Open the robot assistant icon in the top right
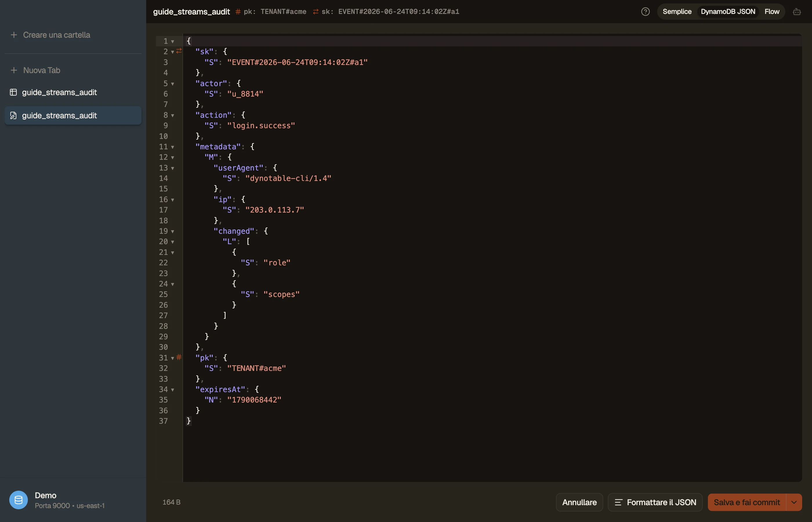 (x=797, y=12)
